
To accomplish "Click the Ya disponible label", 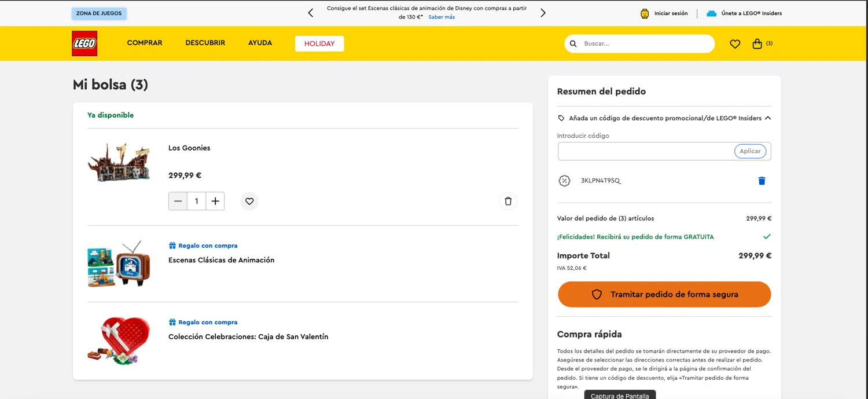I will [x=111, y=115].
